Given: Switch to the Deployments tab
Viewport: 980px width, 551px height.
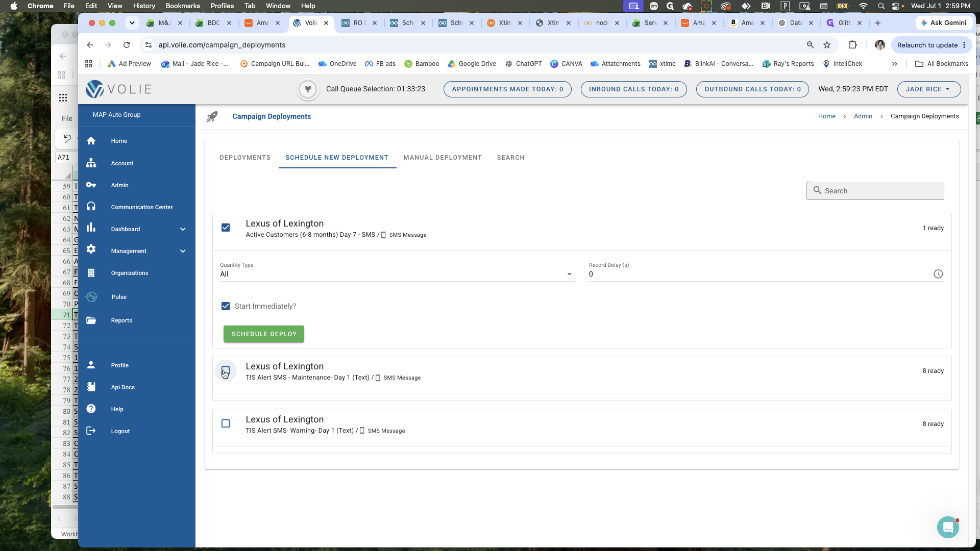Looking at the screenshot, I should [x=245, y=158].
